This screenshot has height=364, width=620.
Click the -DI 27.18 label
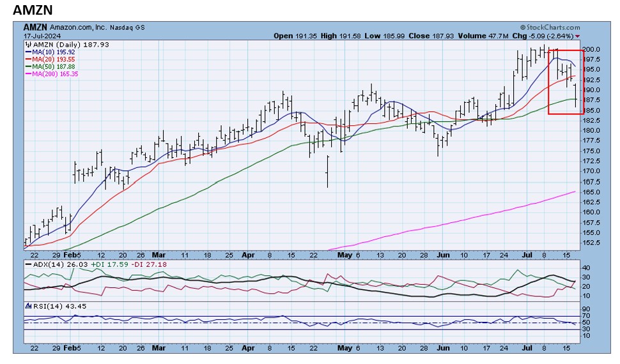click(x=149, y=264)
